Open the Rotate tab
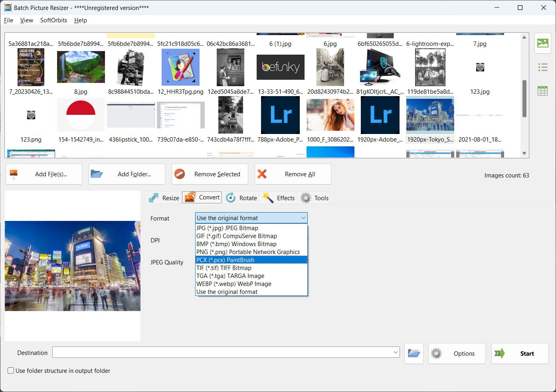 (241, 198)
